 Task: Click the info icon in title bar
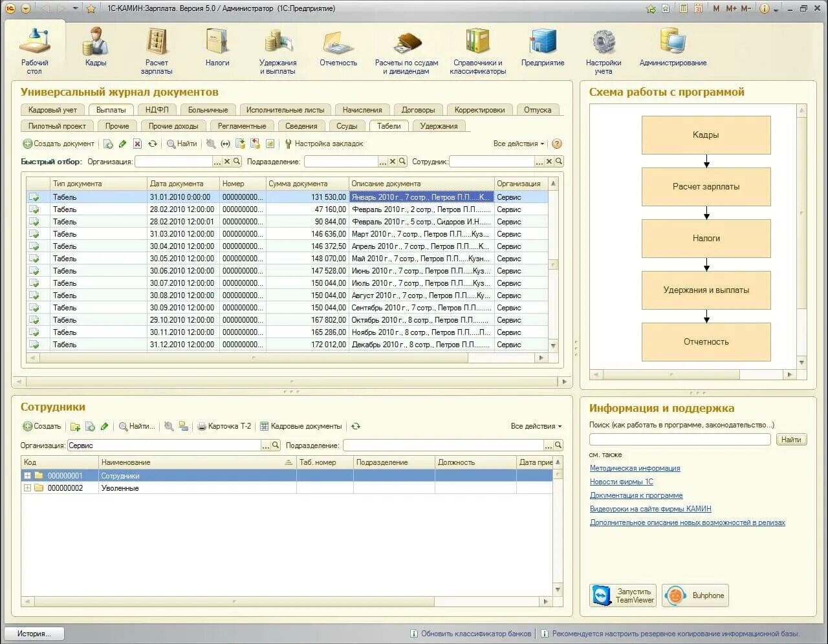[x=764, y=8]
